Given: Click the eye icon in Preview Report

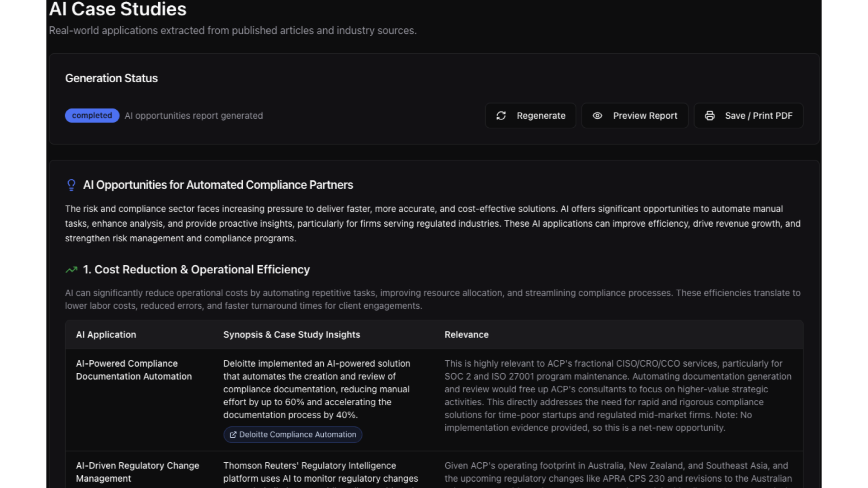Looking at the screenshot, I should coord(598,116).
